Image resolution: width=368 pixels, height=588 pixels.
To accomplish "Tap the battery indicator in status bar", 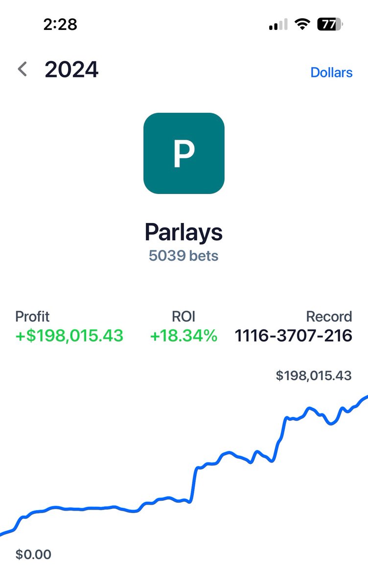I will 330,24.
